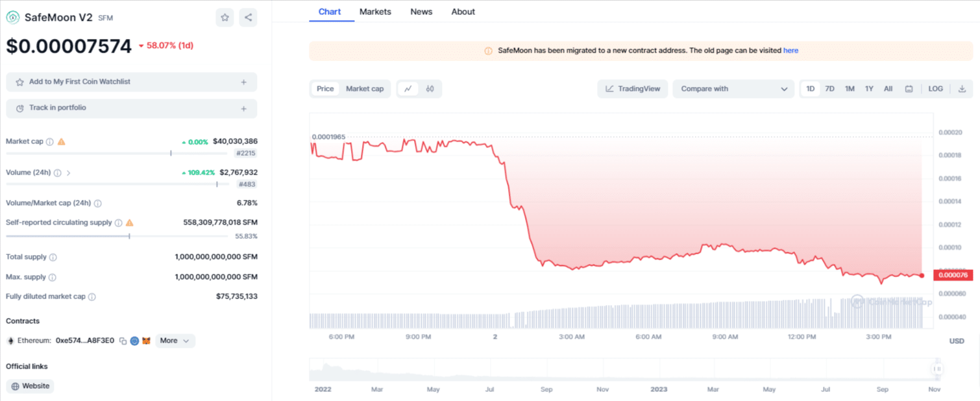
Task: Click the info icon in the migration banner
Action: 488,51
